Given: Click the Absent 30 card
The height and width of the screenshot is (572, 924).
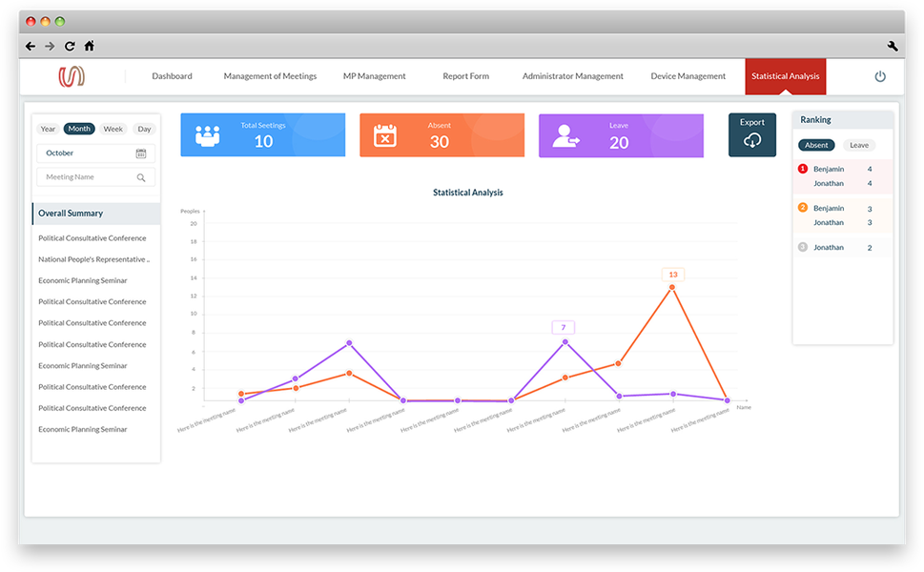Looking at the screenshot, I should pos(441,135).
